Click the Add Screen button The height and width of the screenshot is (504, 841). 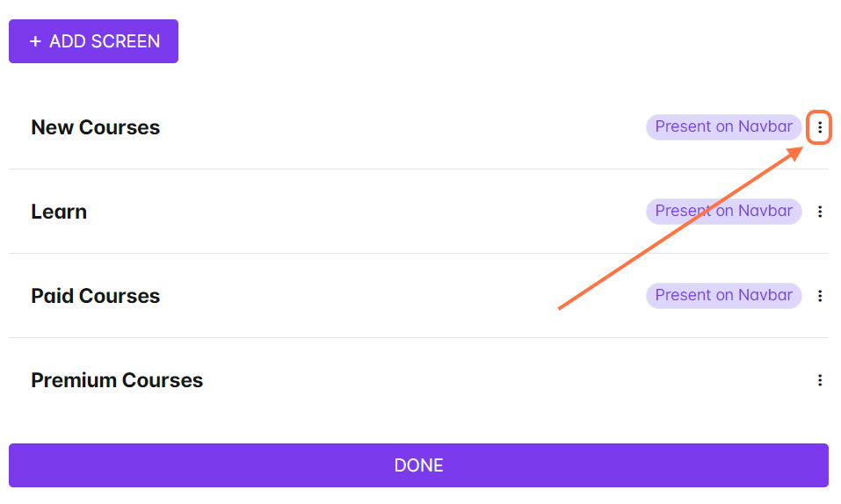pos(93,41)
